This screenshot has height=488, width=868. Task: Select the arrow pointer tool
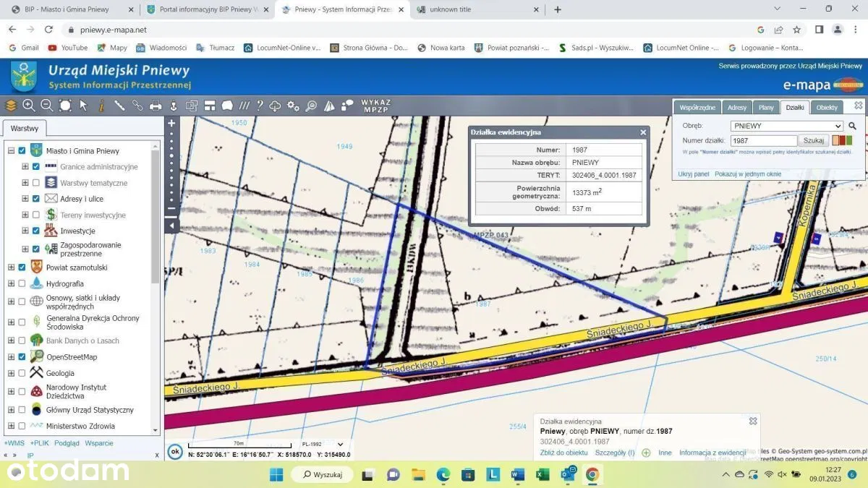click(83, 106)
